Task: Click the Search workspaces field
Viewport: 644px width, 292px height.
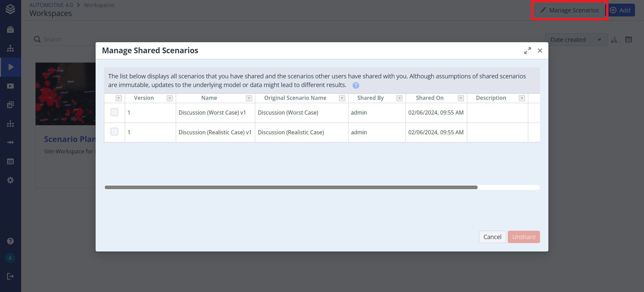Action: pyautogui.click(x=67, y=39)
